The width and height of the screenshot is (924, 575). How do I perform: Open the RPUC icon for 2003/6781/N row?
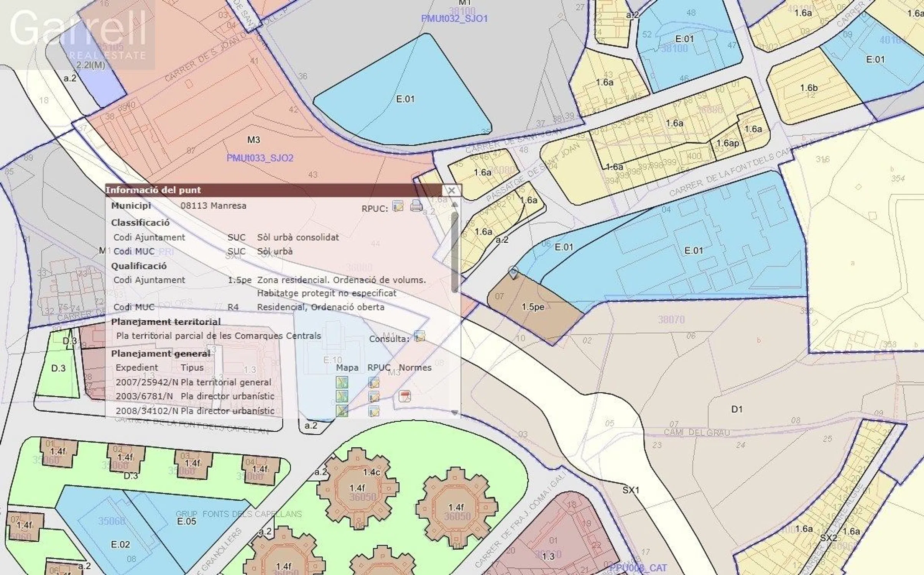[374, 396]
